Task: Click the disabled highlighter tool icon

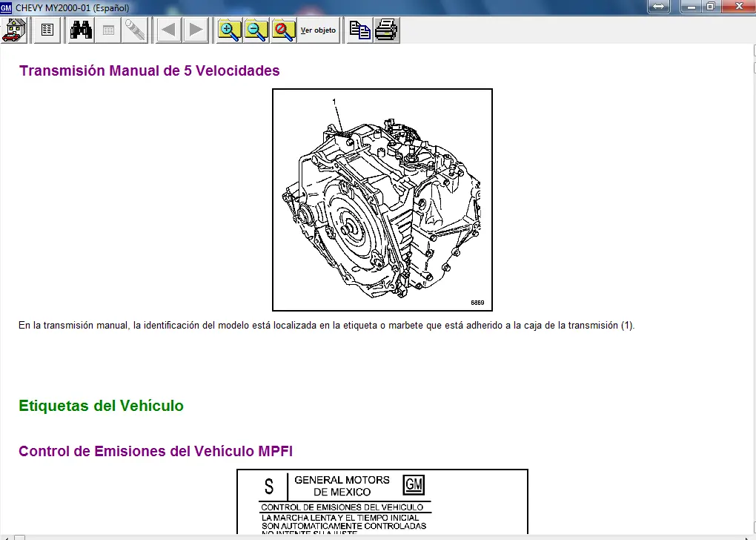Action: 135,30
